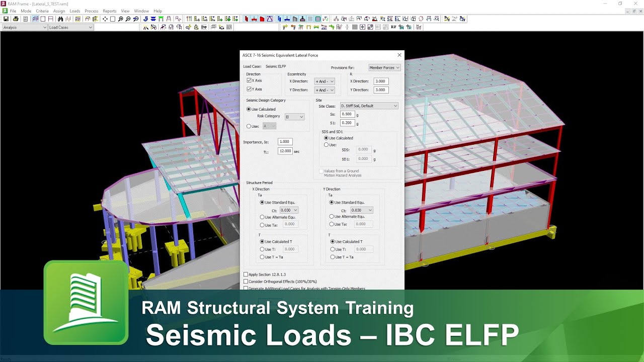Open the File menu
Viewport: 644px width, 362px height.
coord(13,11)
